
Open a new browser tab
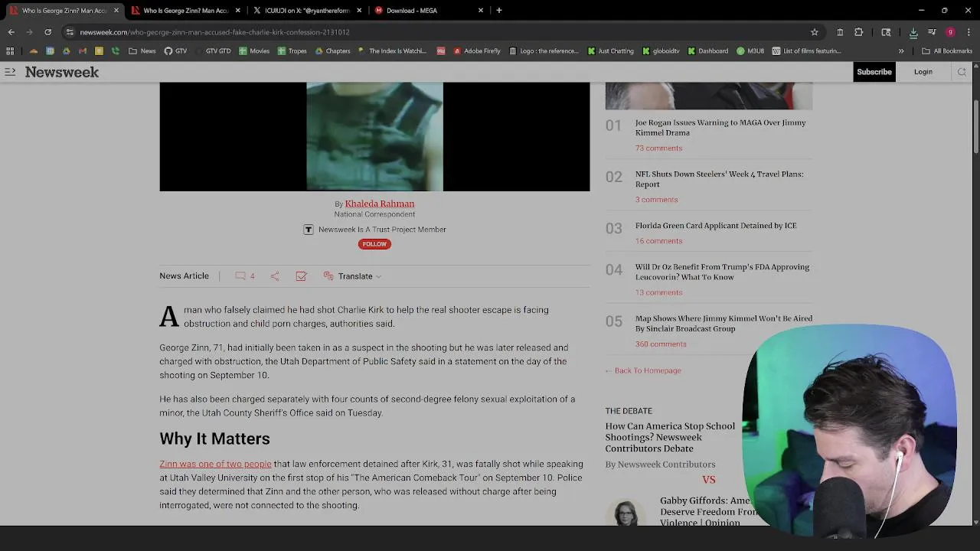pos(499,11)
